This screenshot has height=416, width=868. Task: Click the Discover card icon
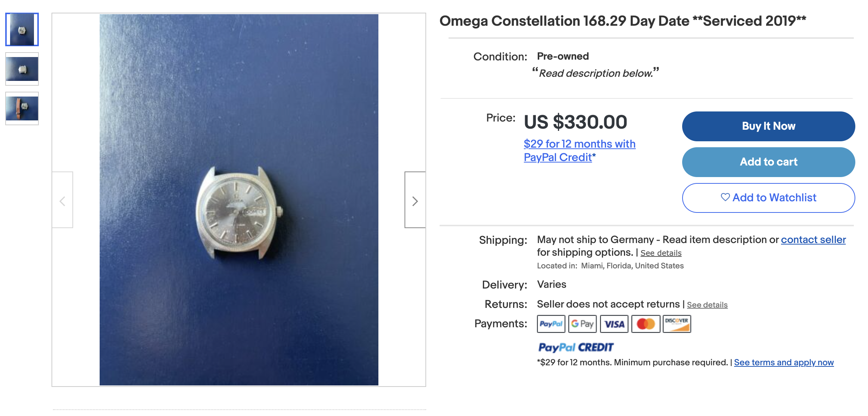(677, 324)
